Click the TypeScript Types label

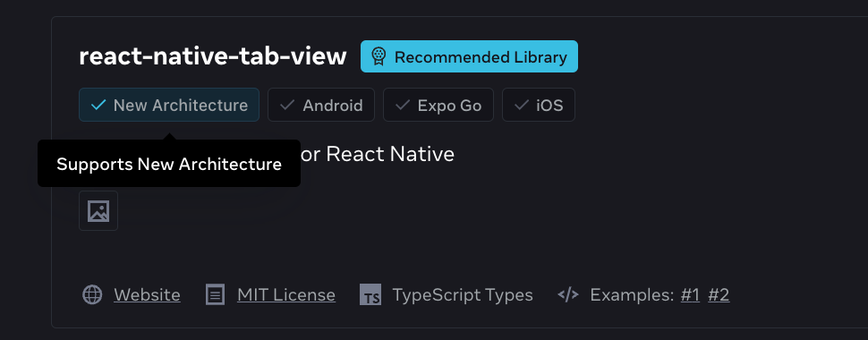[463, 294]
